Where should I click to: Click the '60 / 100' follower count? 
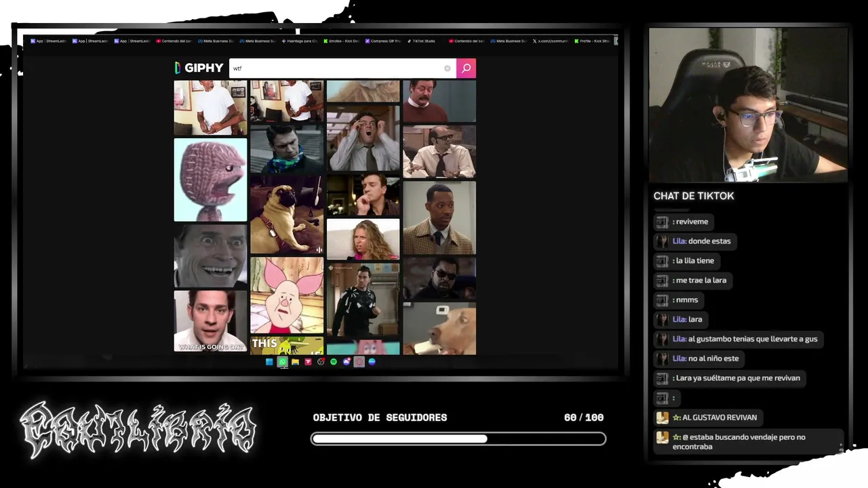(x=584, y=418)
